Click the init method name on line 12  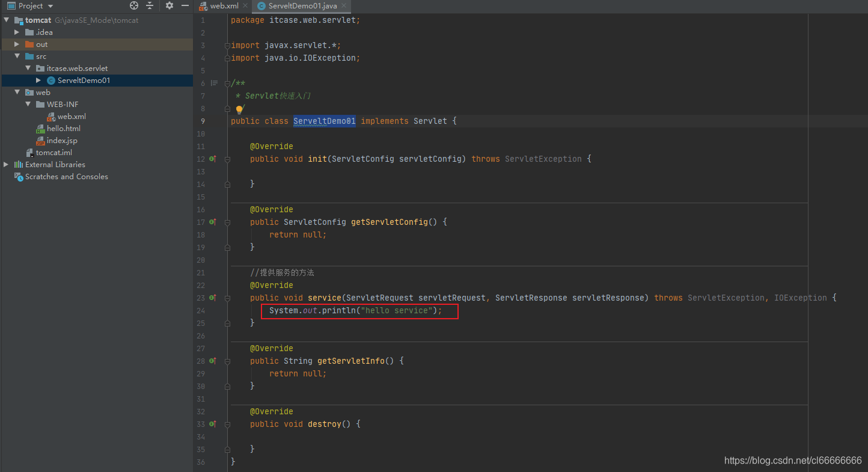click(317, 159)
